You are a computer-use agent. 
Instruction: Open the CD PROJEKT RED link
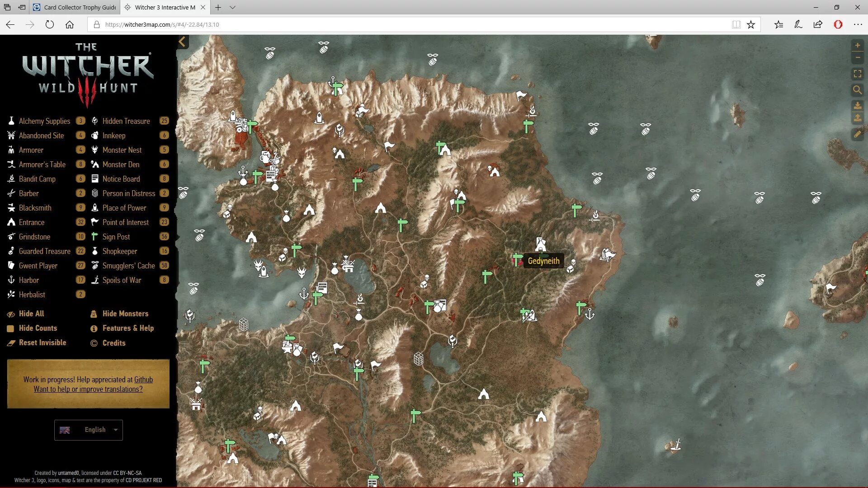(x=144, y=480)
